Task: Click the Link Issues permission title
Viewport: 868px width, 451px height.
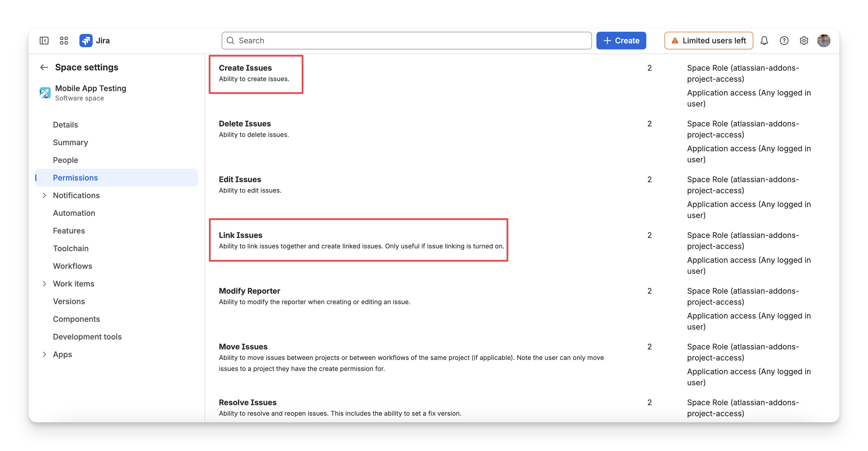Action: [x=241, y=235]
